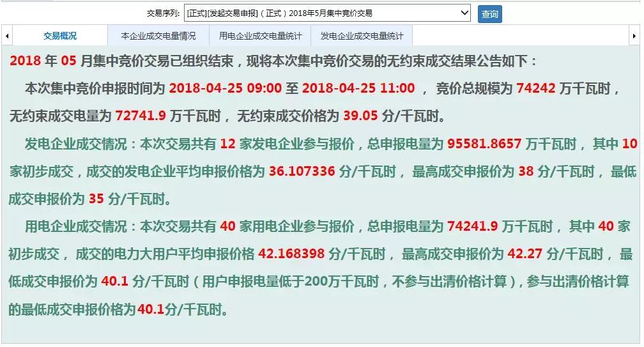644x347 pixels.
Task: Click the 交易序列 field label
Action: (163, 13)
